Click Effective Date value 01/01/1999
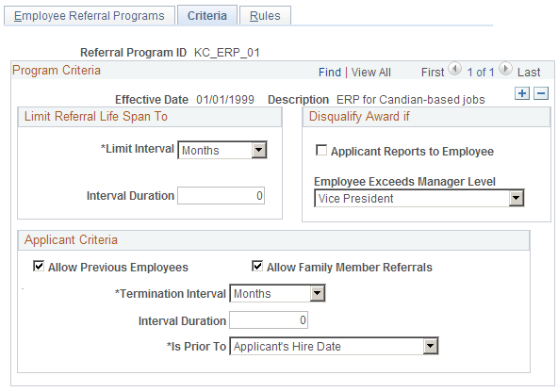The width and height of the screenshot is (558, 392). pyautogui.click(x=225, y=100)
